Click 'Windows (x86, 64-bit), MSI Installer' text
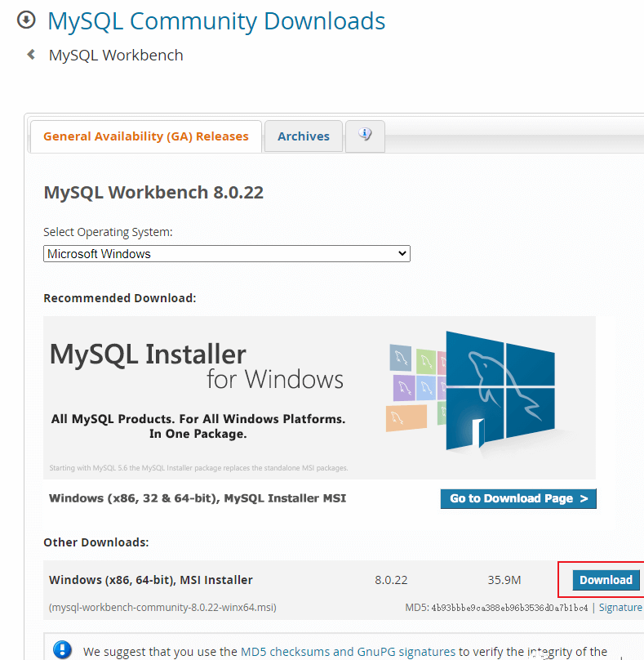 point(150,580)
